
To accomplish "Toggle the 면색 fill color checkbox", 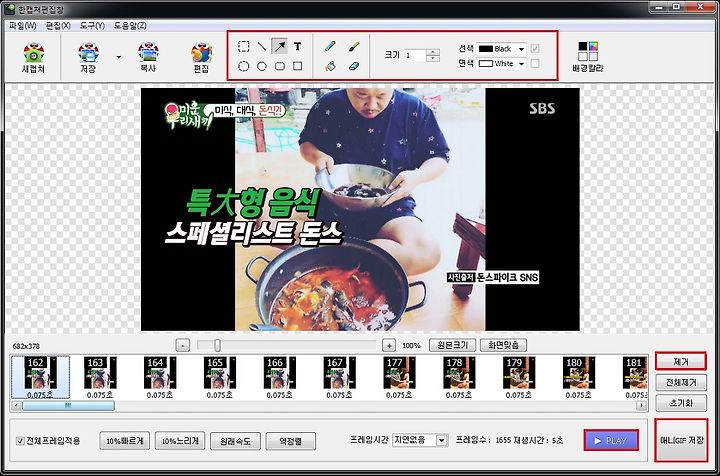I will 535,63.
